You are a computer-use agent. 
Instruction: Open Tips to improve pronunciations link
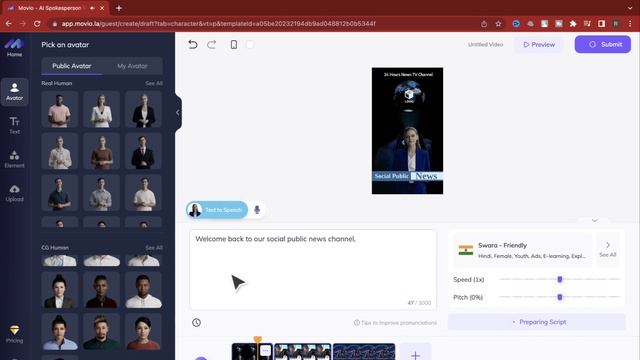(x=395, y=322)
